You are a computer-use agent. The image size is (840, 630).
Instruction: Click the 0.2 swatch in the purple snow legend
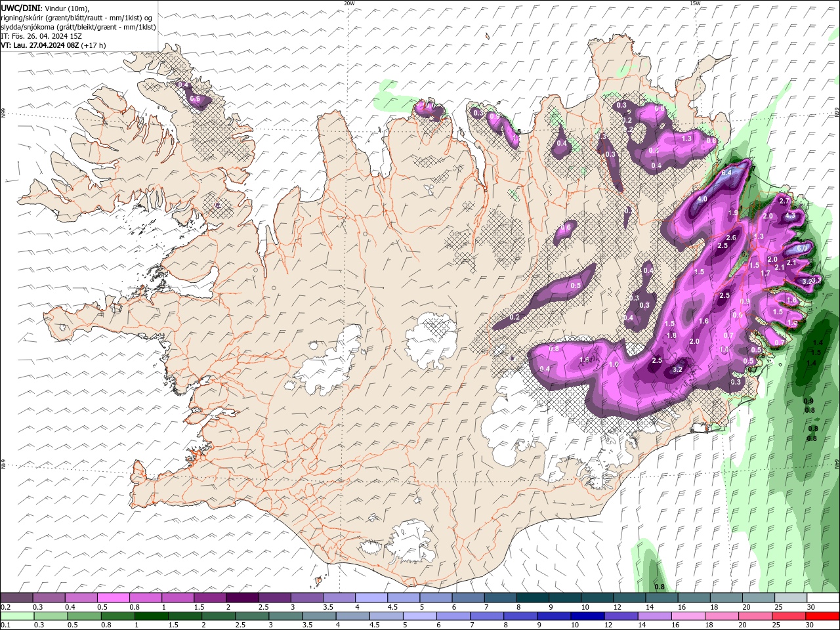16,598
